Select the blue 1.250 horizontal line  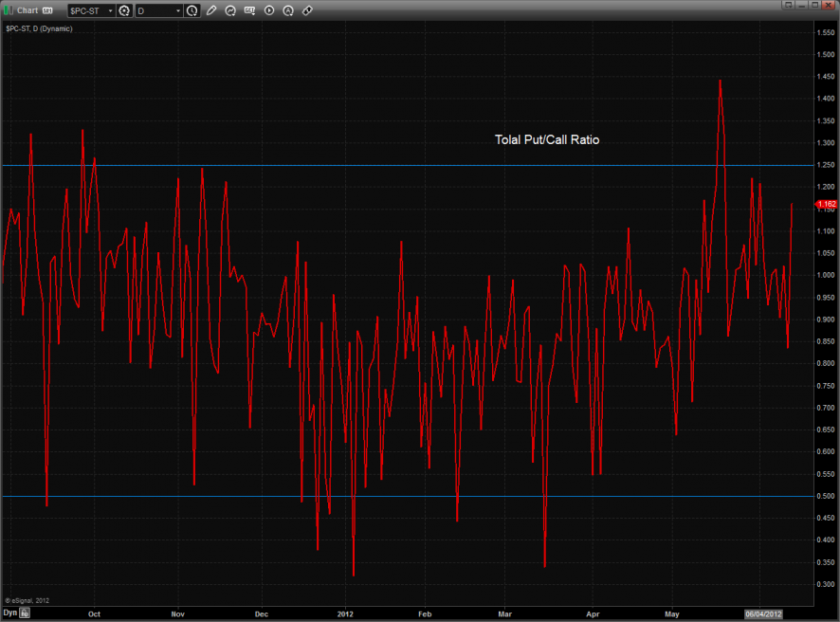(x=379, y=165)
